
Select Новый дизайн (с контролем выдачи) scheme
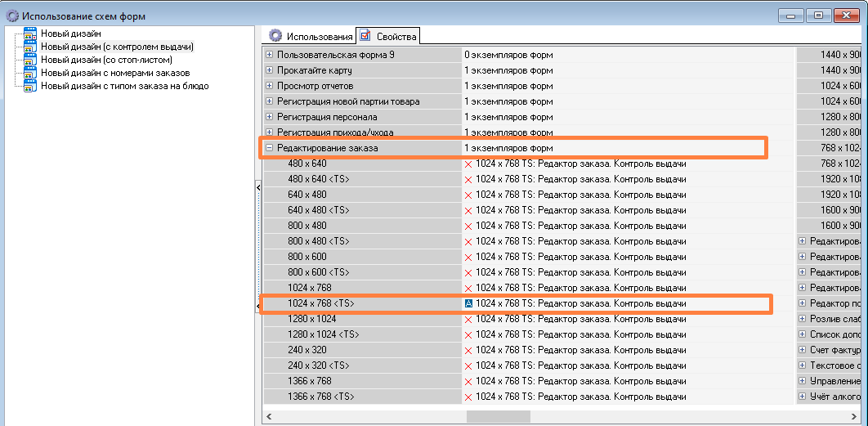117,47
